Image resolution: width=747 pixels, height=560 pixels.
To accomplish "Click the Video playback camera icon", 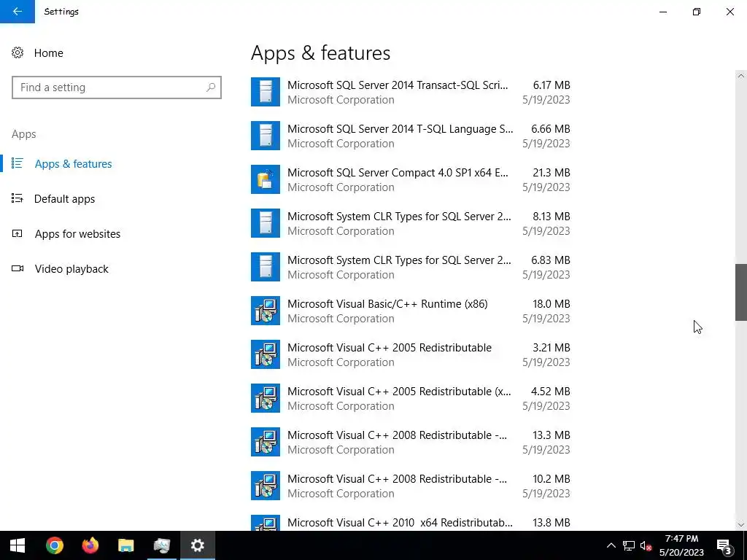I will [18, 268].
